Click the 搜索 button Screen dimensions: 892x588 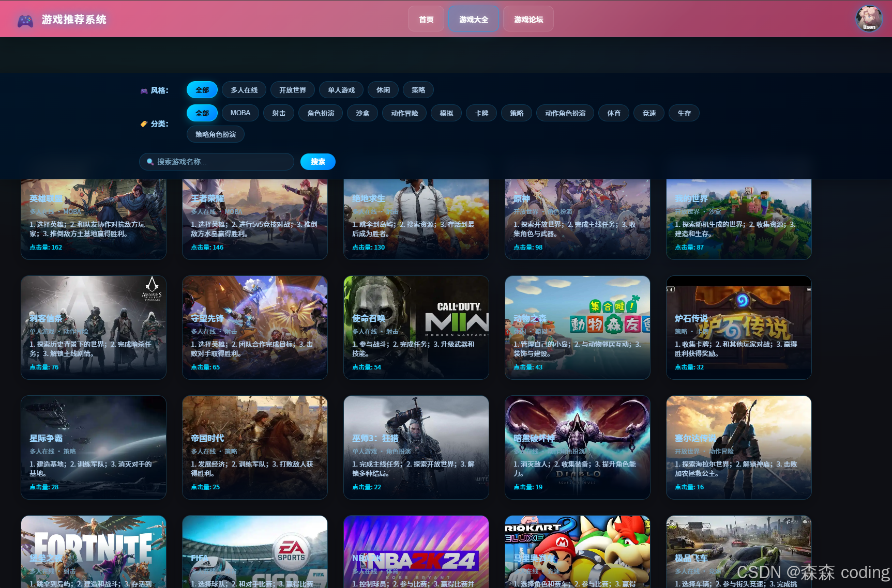click(318, 162)
